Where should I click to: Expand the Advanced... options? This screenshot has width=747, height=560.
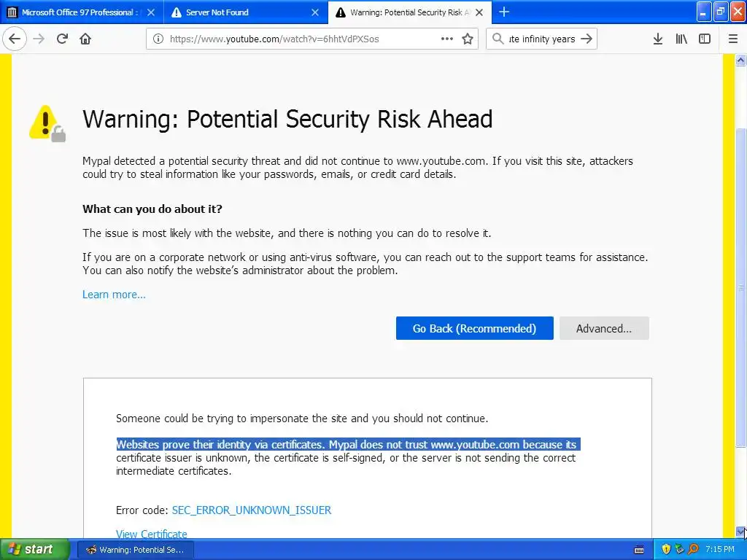pos(604,328)
